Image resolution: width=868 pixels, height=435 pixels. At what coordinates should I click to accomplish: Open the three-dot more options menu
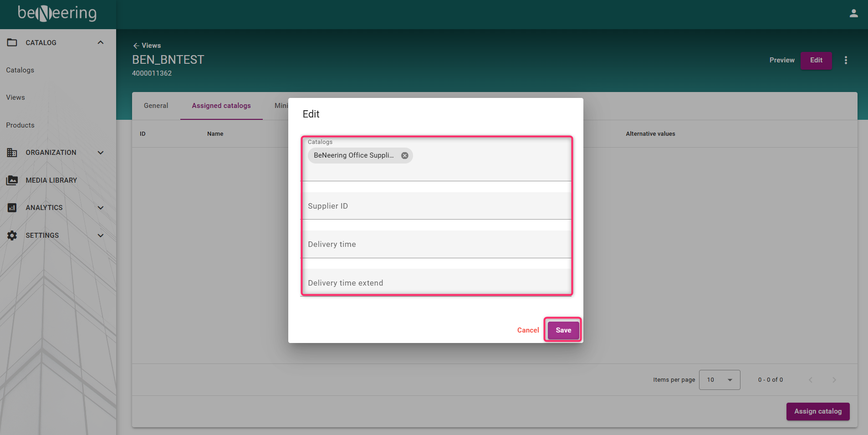tap(846, 60)
